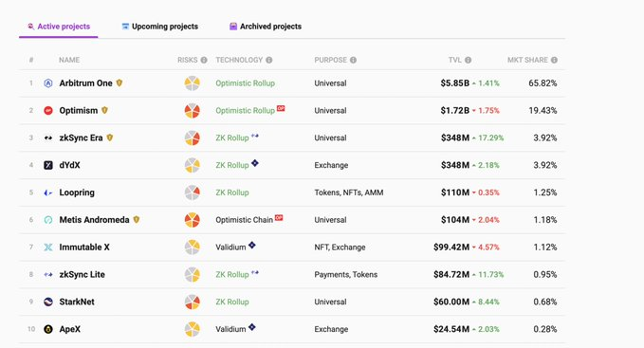Open the StarkNet project link
Image resolution: width=644 pixels, height=348 pixels.
click(77, 302)
